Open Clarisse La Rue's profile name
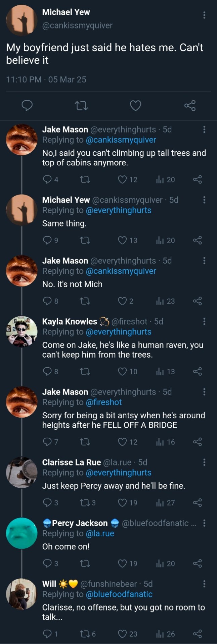 point(72,462)
